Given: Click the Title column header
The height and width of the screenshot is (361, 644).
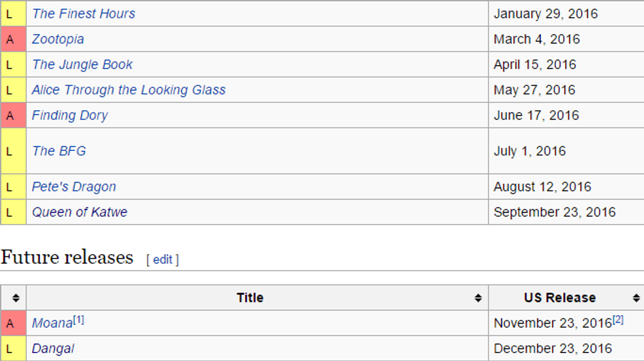Looking at the screenshot, I should pyautogui.click(x=250, y=298).
